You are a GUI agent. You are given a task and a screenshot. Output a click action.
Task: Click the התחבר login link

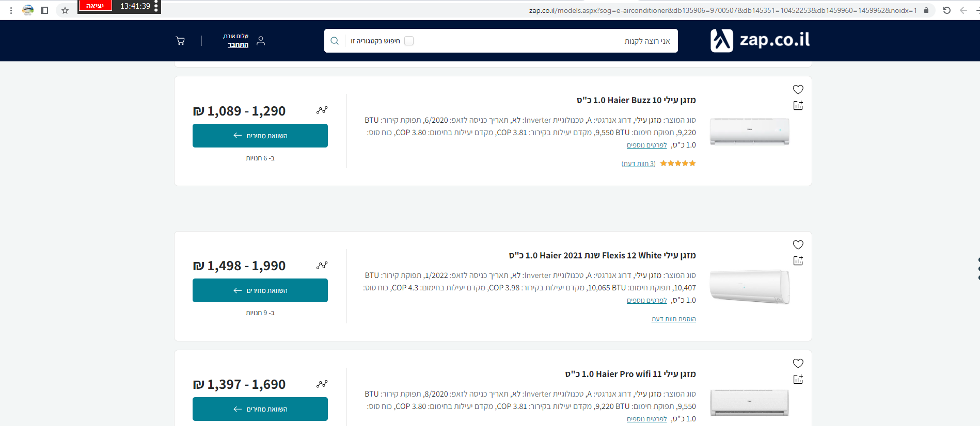[x=238, y=45]
